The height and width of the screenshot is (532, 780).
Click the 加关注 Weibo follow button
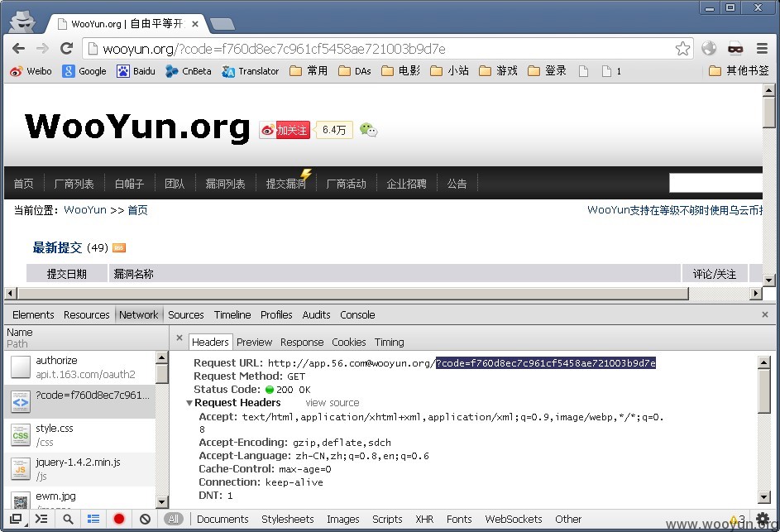[x=285, y=131]
